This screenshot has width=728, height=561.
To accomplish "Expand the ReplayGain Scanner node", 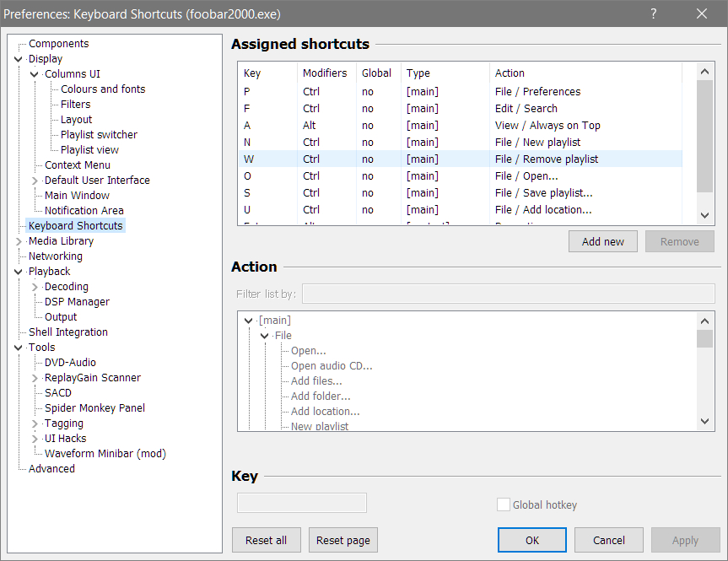I will (x=35, y=378).
